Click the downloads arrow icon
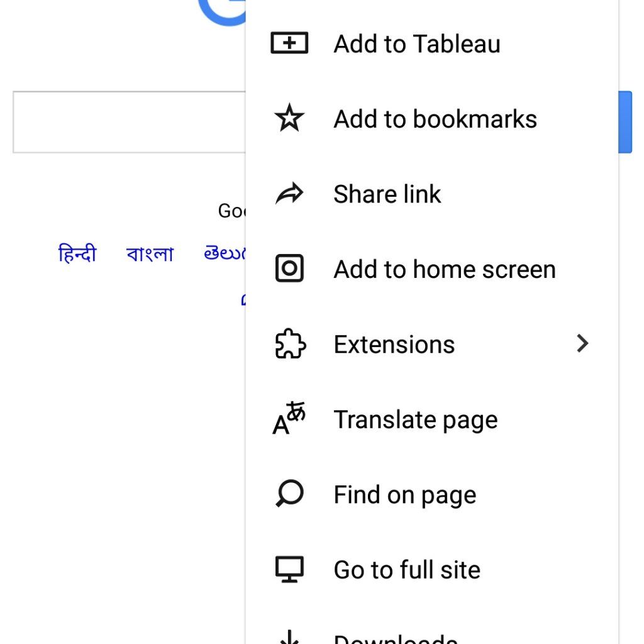Image resolution: width=644 pixels, height=644 pixels. (289, 636)
